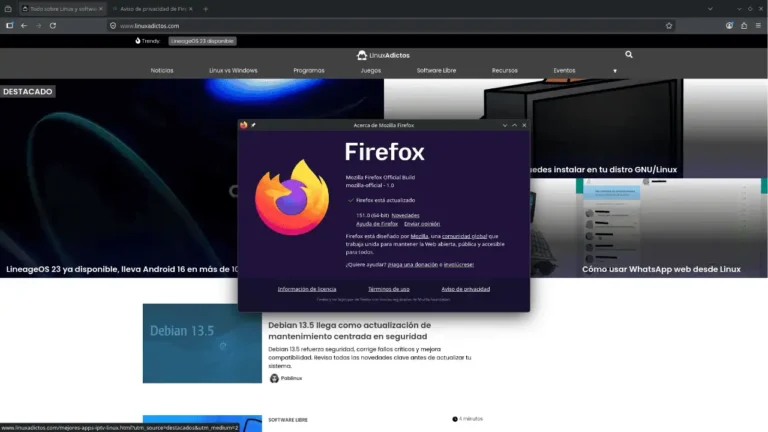Screen dimensions: 768x432
Task: Minimize the About Mozilla Firefox dialog
Action: (x=505, y=125)
